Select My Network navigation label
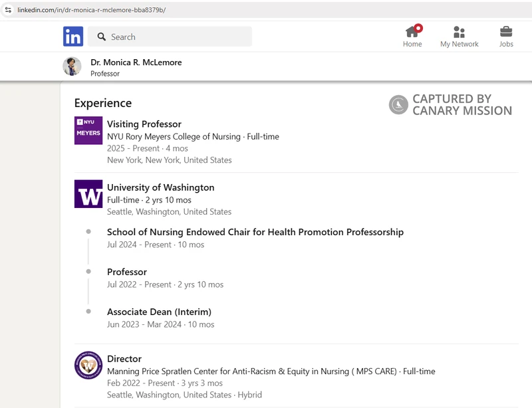 coord(459,44)
